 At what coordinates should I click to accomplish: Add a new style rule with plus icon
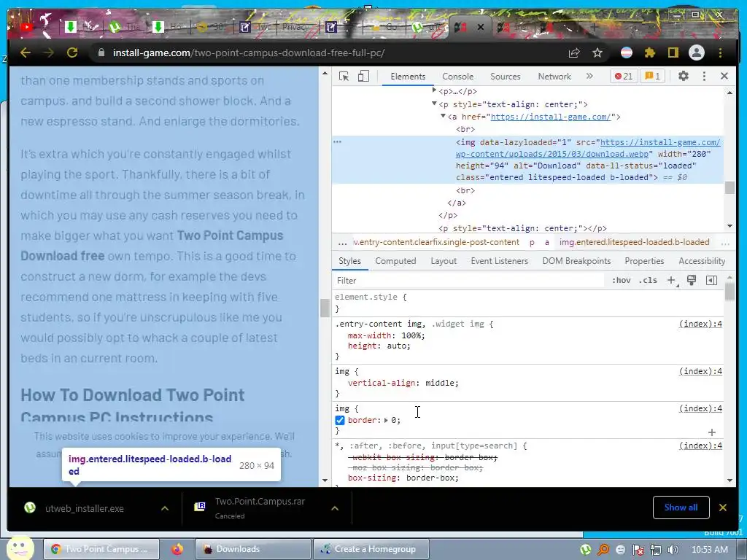[x=672, y=281]
